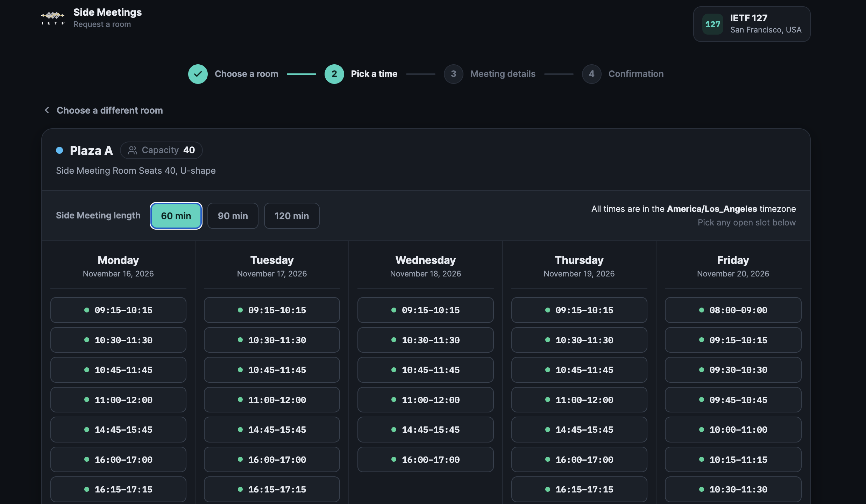Click the people capacity icon
Image resolution: width=866 pixels, height=504 pixels.
pyautogui.click(x=133, y=150)
